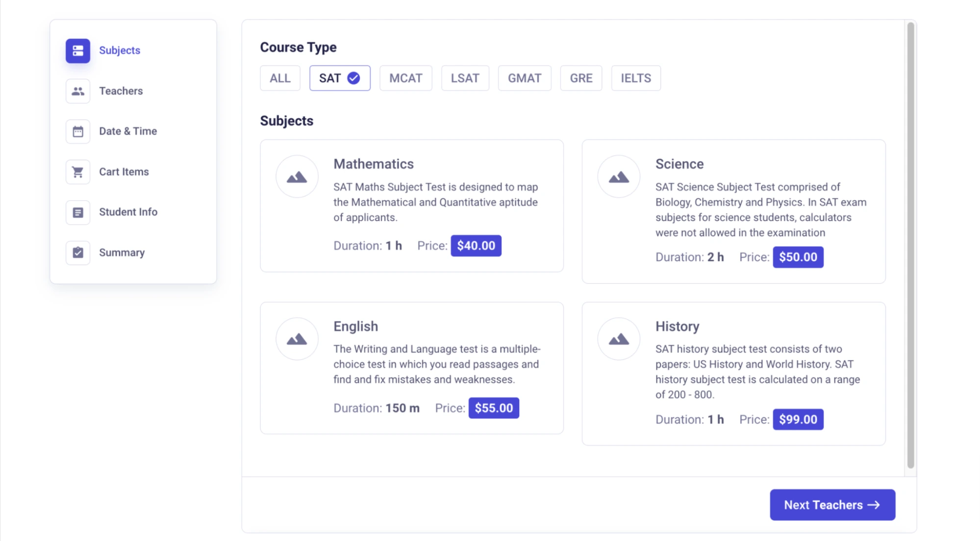The height and width of the screenshot is (541, 980).
Task: Deselect the SAT course type filter
Action: tap(340, 78)
